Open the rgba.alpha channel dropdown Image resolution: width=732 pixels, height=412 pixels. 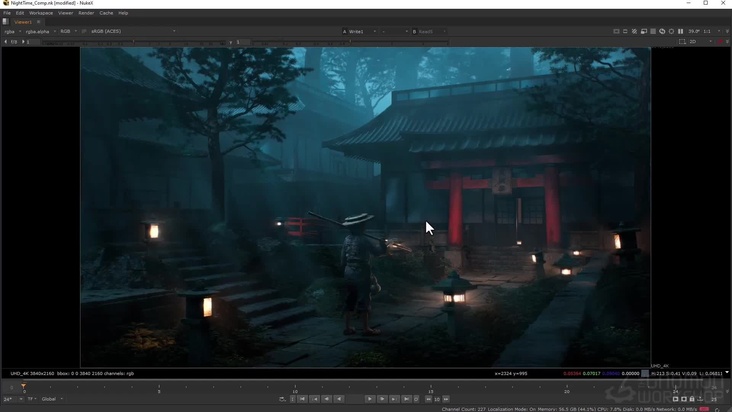pos(40,31)
